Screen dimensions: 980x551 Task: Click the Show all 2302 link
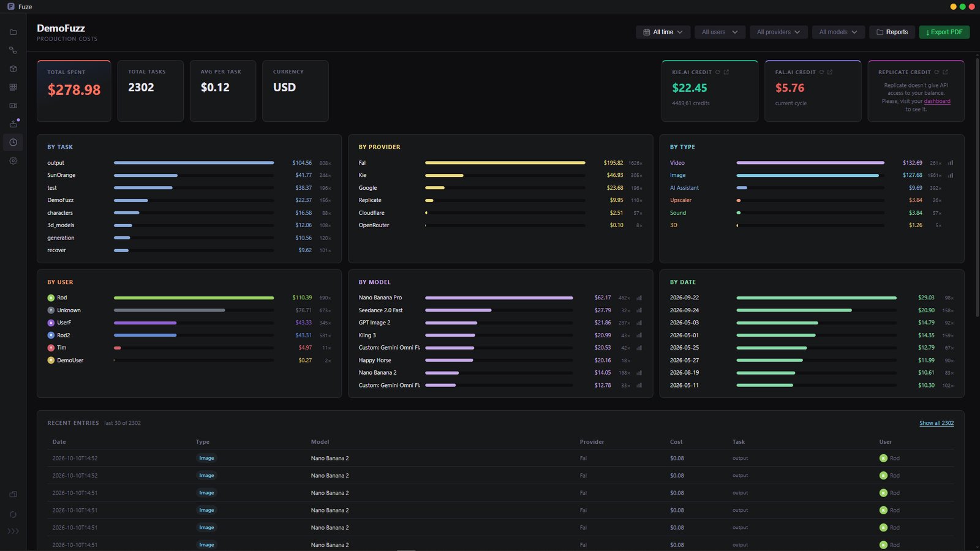tap(937, 423)
